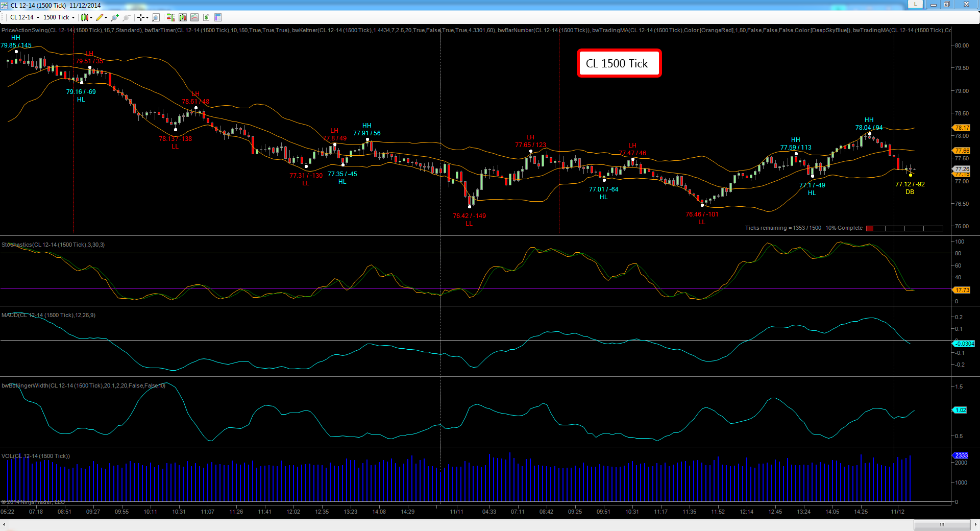The width and height of the screenshot is (980, 531).
Task: Click the 'Ticks remaining = 1353 / 1500' text
Action: (783, 228)
